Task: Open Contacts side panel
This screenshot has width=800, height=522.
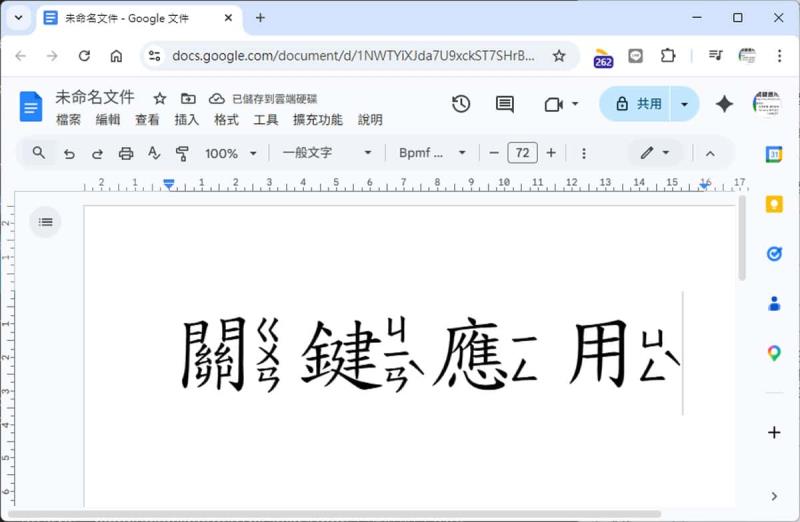Action: 774,304
